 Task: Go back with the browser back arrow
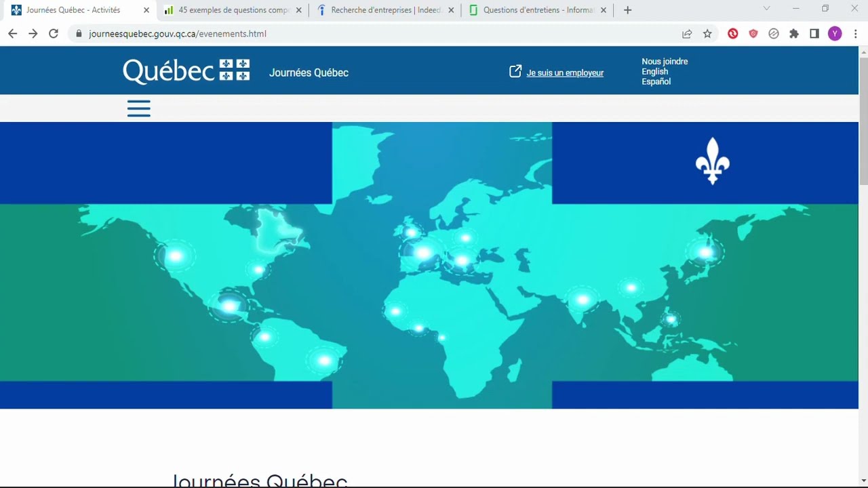(12, 33)
